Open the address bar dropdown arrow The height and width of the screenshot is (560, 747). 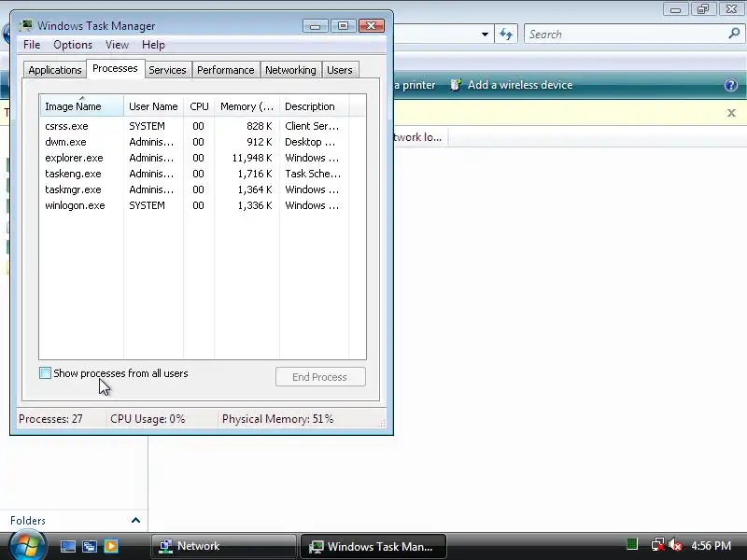coord(485,35)
